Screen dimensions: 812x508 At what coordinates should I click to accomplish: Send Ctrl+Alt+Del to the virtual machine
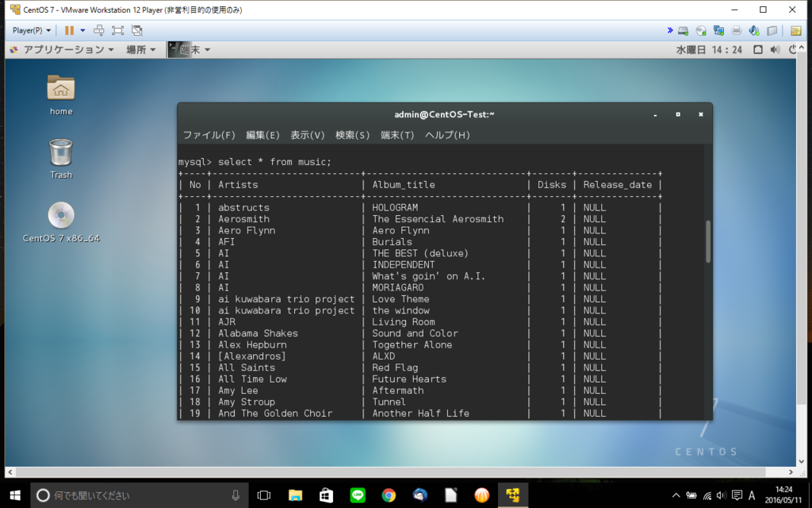(x=98, y=31)
